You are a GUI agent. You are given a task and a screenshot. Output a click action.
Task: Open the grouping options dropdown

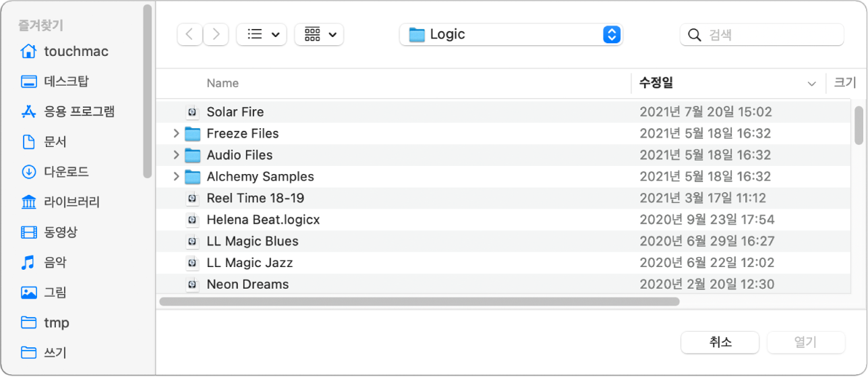(x=320, y=34)
